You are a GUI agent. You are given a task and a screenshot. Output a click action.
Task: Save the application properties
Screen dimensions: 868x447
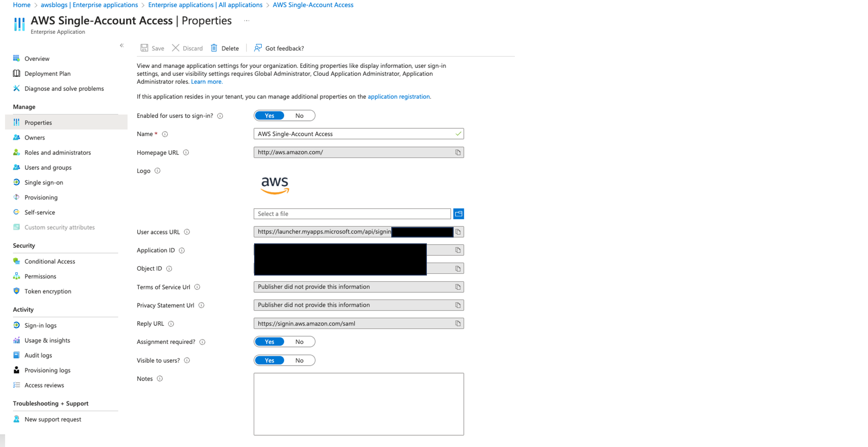click(152, 48)
